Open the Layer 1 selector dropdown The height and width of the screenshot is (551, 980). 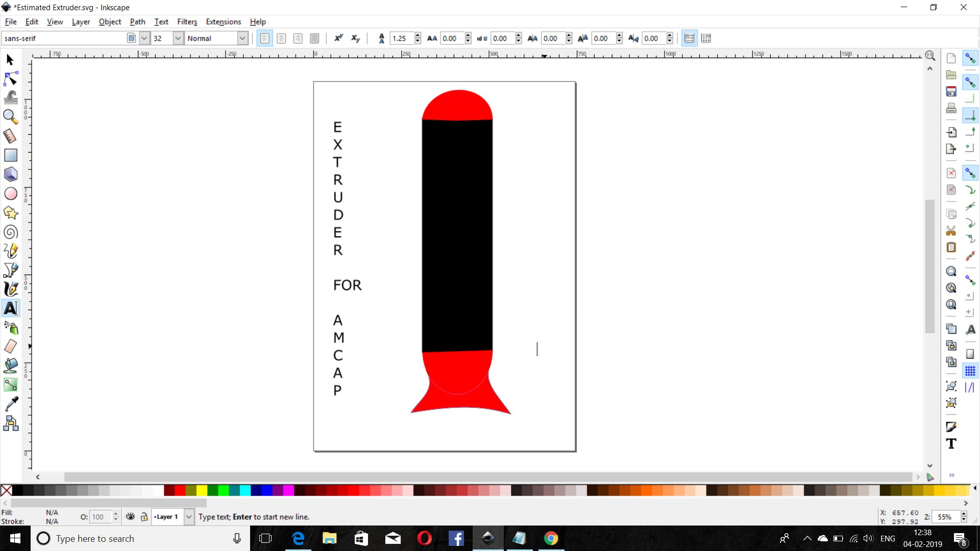[189, 517]
